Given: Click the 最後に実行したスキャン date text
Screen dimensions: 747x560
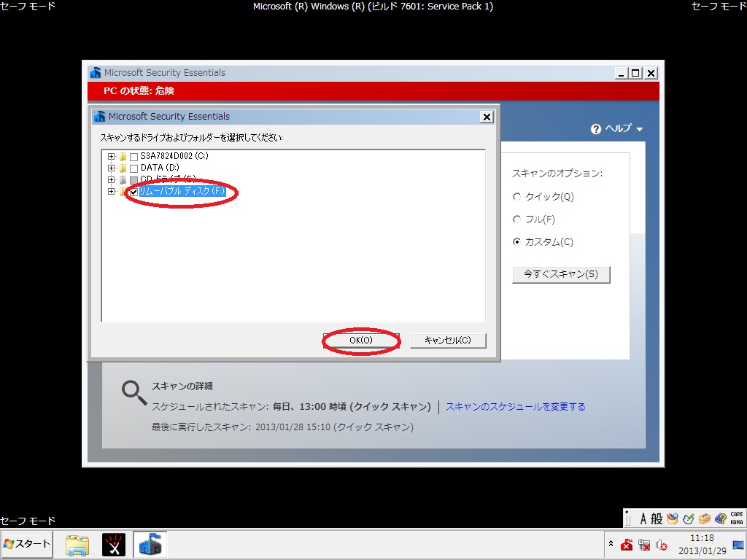Looking at the screenshot, I should pos(282,427).
